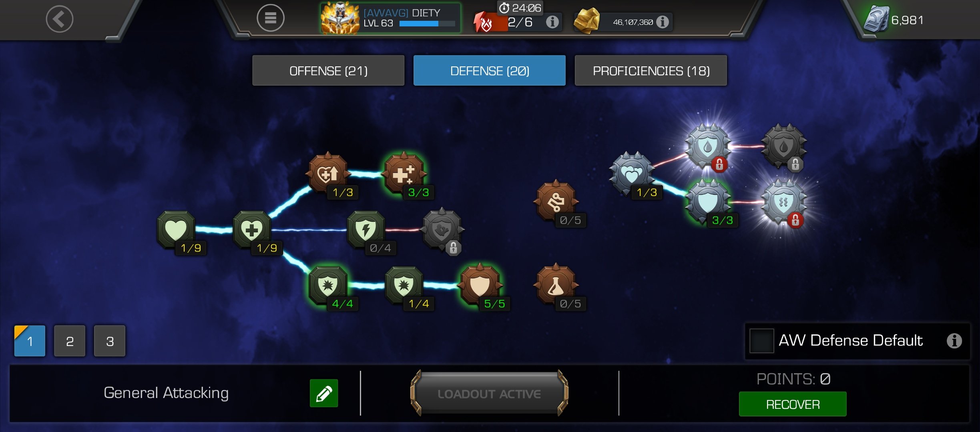Show gold amount info
This screenshot has height=432, width=980.
[x=663, y=22]
